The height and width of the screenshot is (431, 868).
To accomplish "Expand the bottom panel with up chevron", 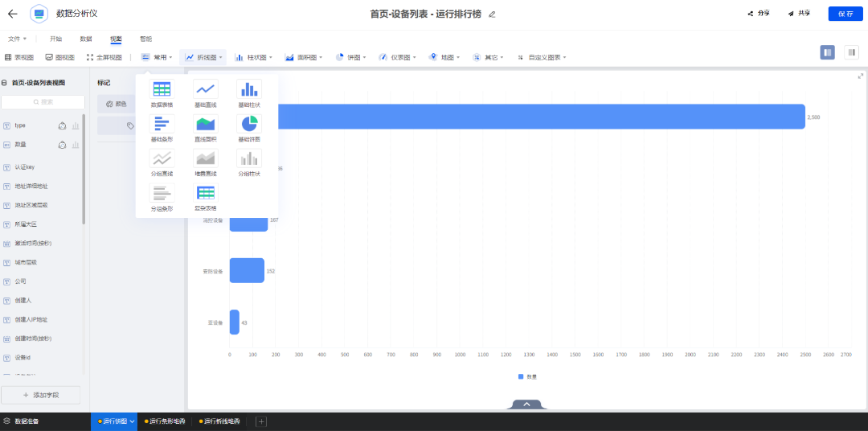I will pos(527,404).
